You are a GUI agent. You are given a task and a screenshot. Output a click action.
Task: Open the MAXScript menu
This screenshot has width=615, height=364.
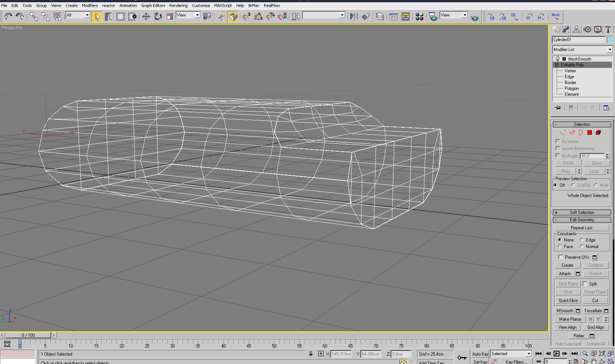coord(223,6)
